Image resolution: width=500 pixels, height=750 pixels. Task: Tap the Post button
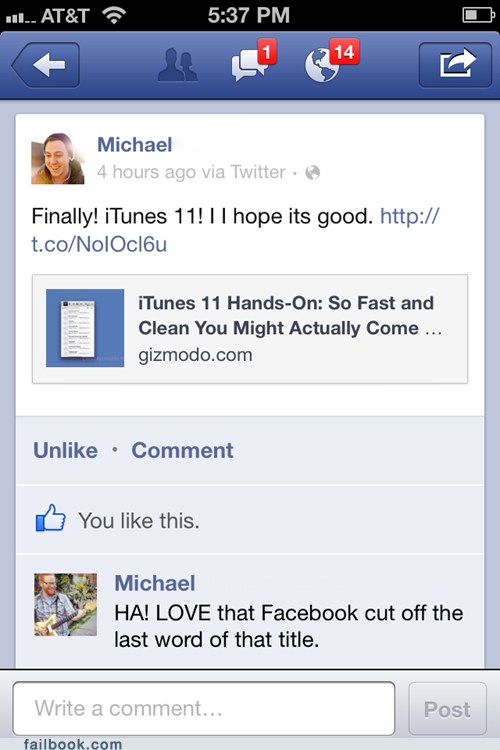(x=447, y=709)
